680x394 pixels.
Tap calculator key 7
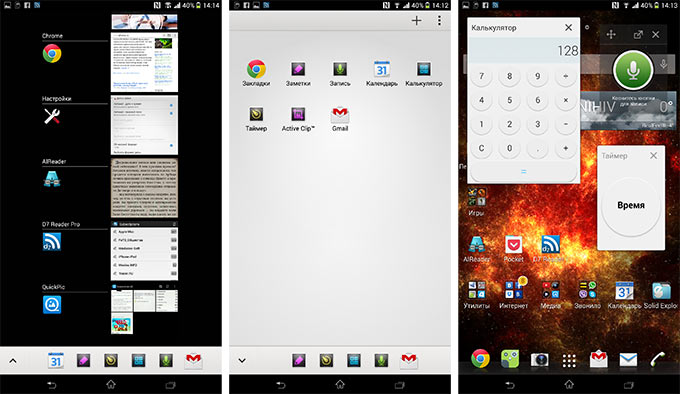481,76
